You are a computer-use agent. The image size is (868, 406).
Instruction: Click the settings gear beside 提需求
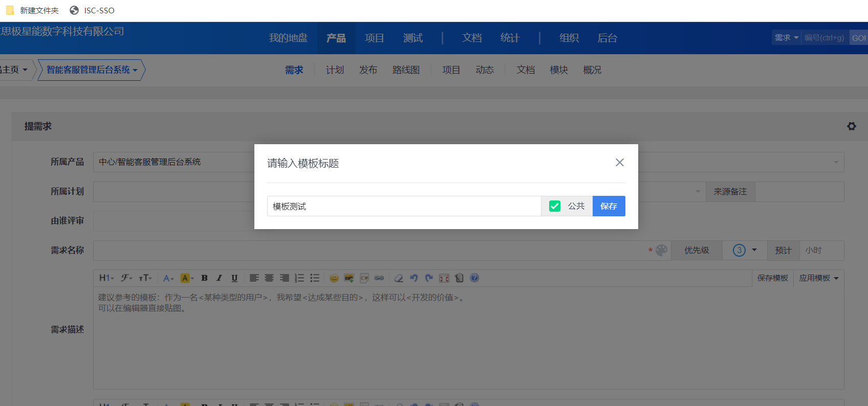click(852, 126)
